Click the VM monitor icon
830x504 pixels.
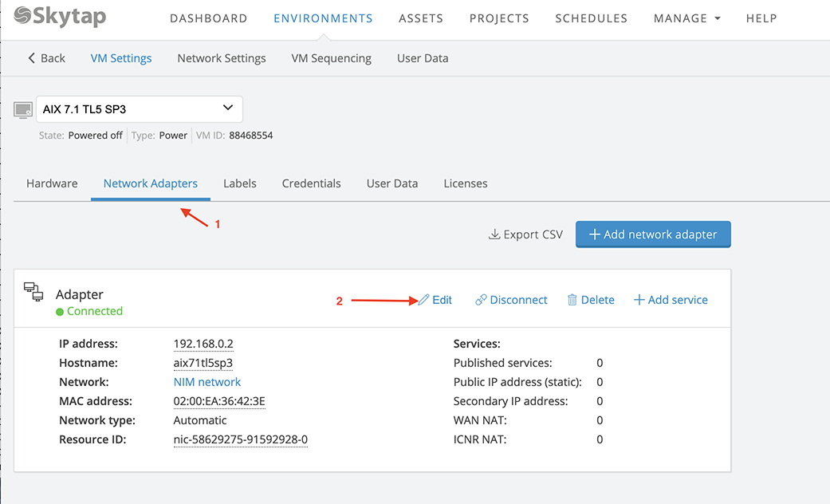pos(23,110)
